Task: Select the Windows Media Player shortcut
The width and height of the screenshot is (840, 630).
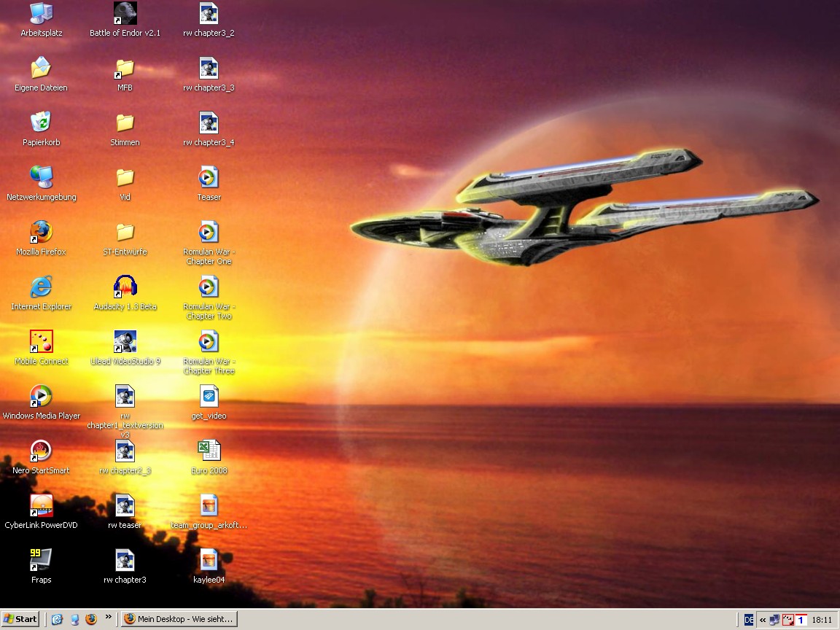Action: click(42, 397)
